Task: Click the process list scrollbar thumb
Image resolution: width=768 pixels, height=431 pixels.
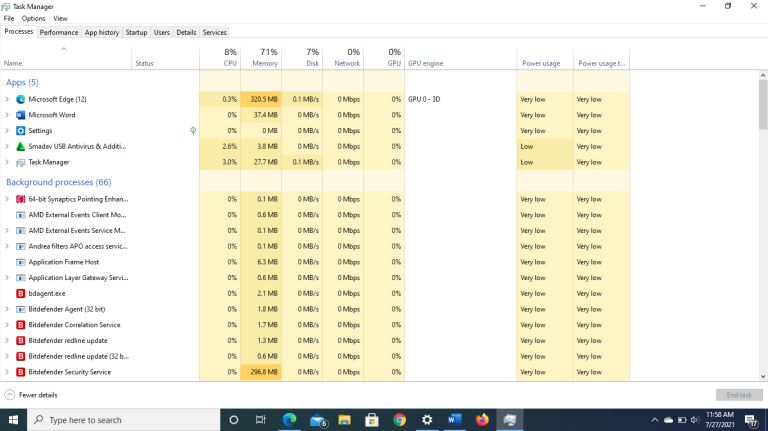Action: pyautogui.click(x=763, y=104)
